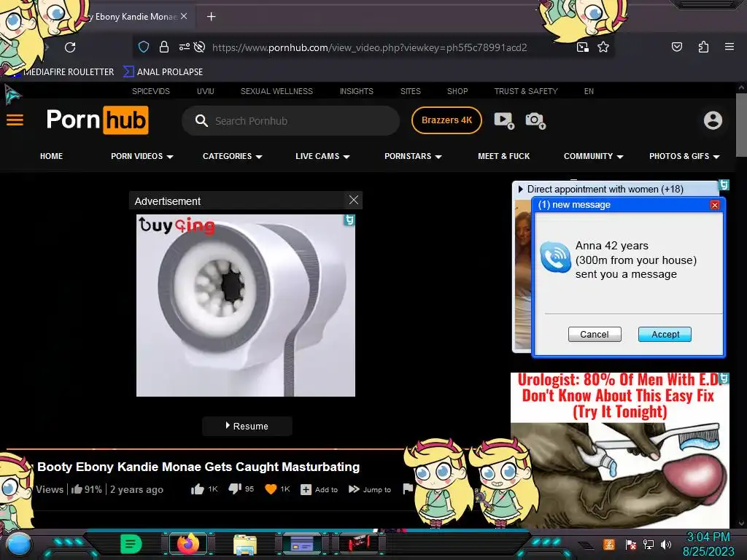747x560 pixels.
Task: Open the green notes app in taskbar
Action: [131, 543]
